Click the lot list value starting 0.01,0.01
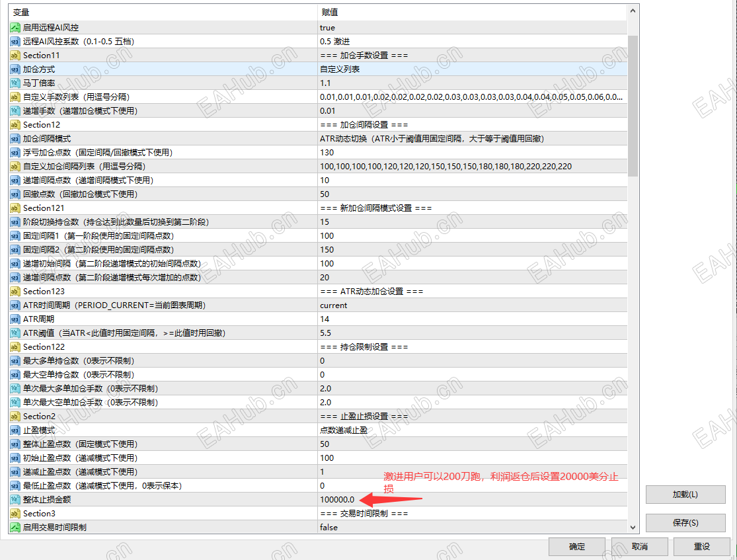 click(473, 97)
